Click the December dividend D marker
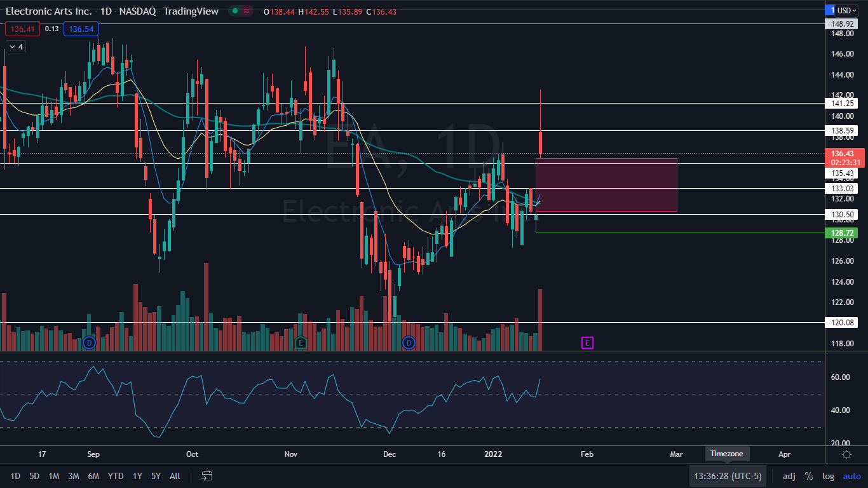Viewport: 868px width, 488px height. 409,343
